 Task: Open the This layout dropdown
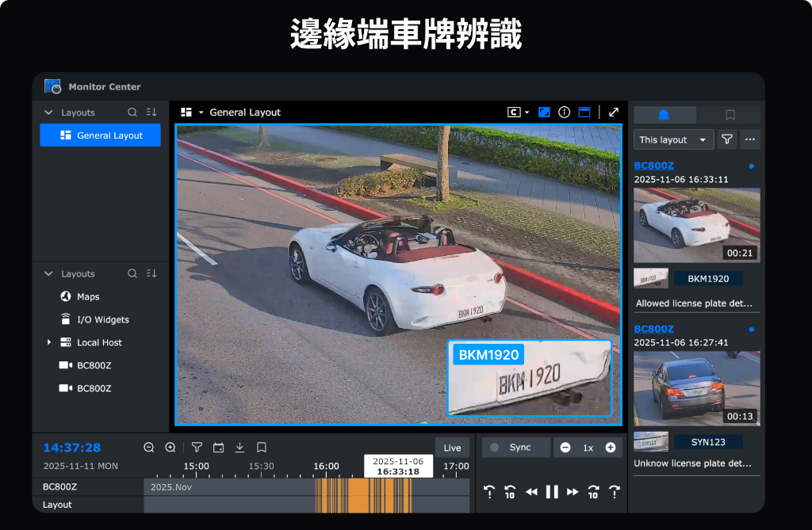(x=672, y=139)
